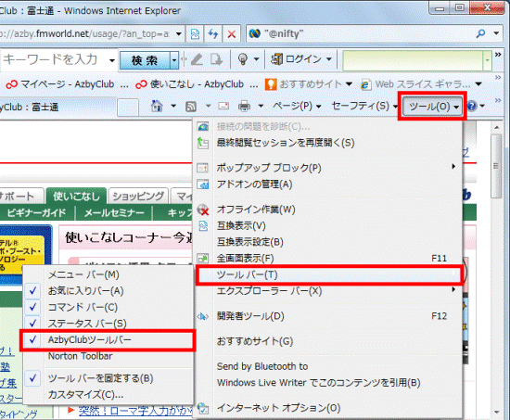Uncheck お気に入りバー(A) in submenu
Viewport: 510px width, 420px height.
coord(108,291)
